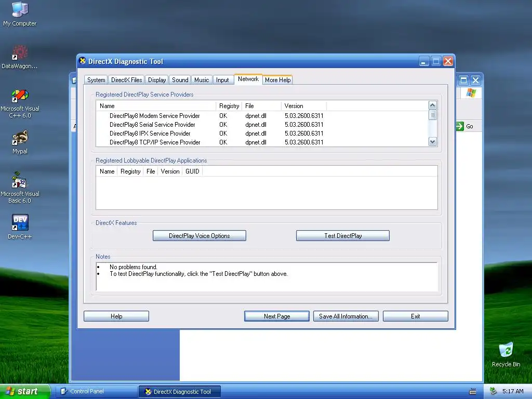Click the taskbar clock showing 5:17 AM
The width and height of the screenshot is (532, 399).
513,391
